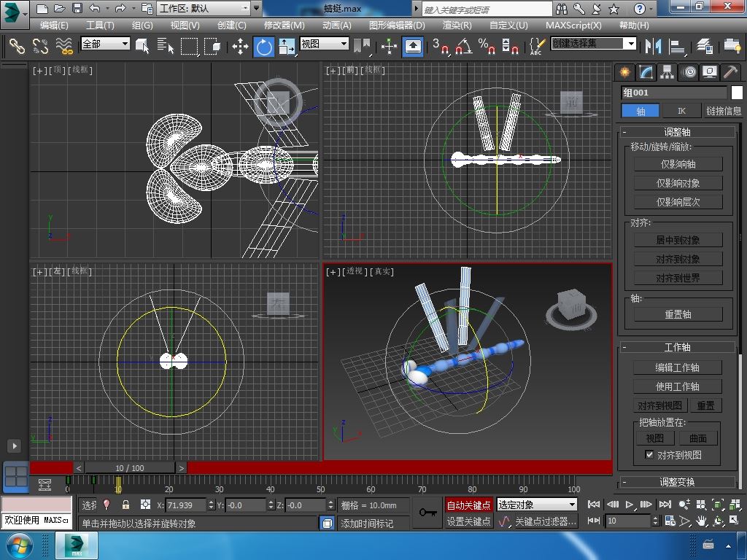
Task: Uncheck the 对齐到视图 checkbox
Action: (649, 455)
